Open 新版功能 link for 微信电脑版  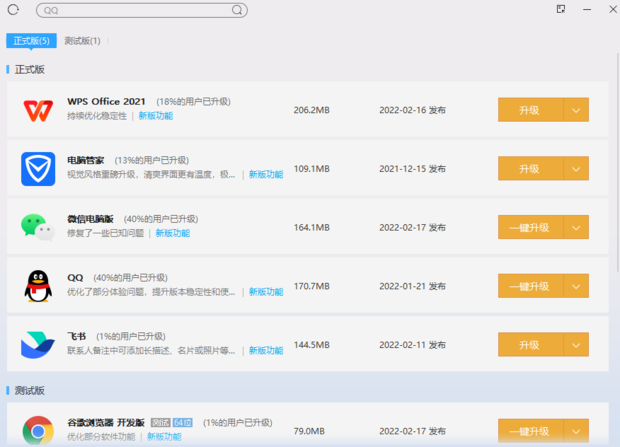(x=173, y=233)
